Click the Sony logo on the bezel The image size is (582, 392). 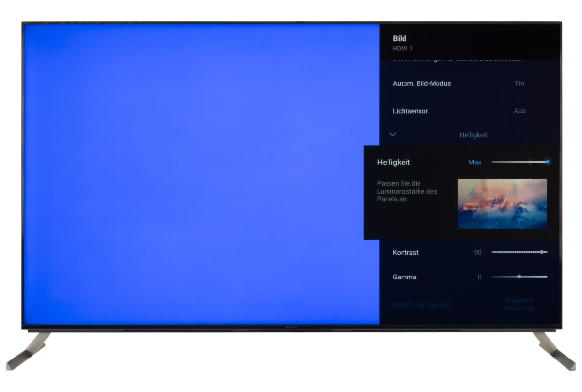(x=291, y=328)
